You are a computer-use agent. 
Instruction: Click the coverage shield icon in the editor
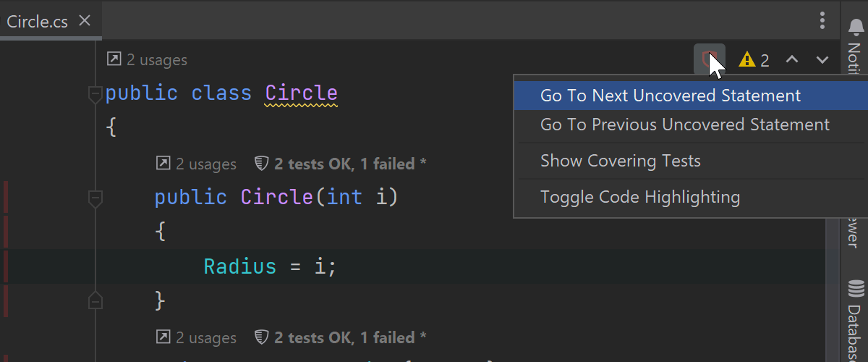point(709,59)
